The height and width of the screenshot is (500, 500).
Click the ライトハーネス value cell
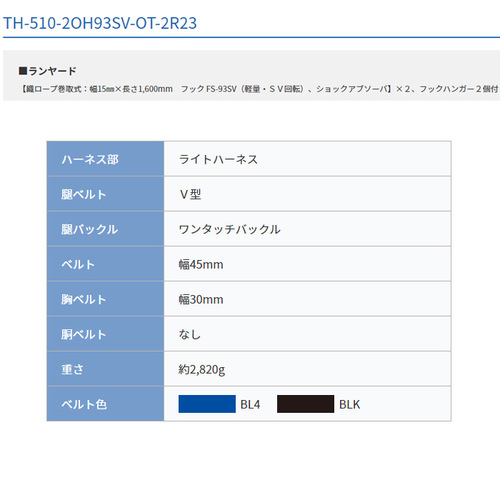coord(307,159)
